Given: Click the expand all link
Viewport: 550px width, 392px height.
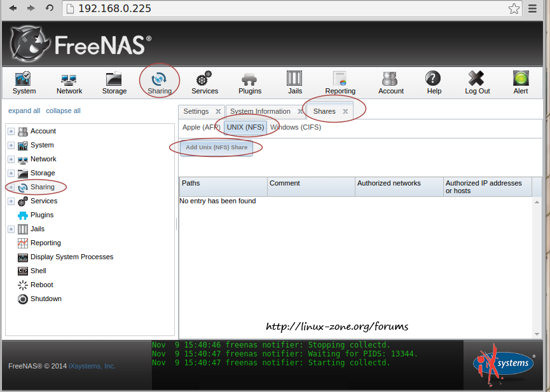Looking at the screenshot, I should (x=24, y=111).
